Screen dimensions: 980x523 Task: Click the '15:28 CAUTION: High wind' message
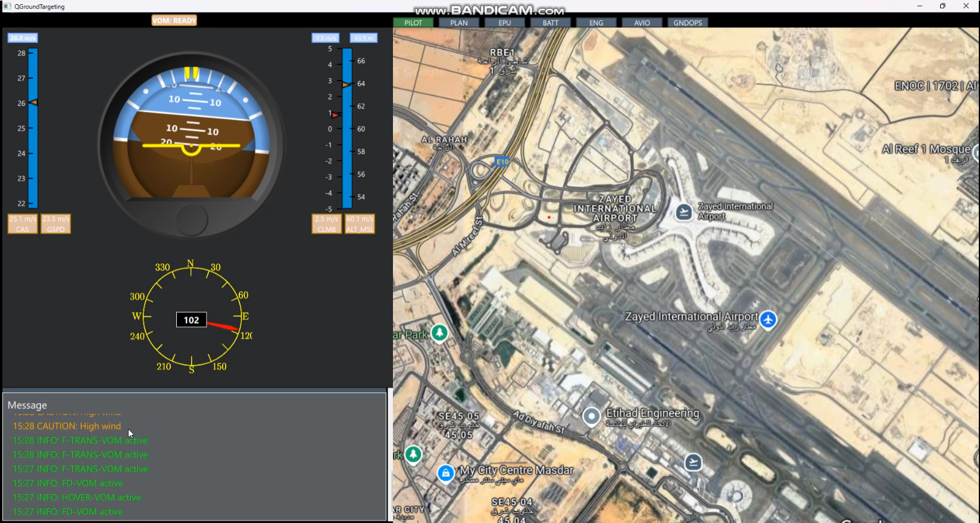67,426
